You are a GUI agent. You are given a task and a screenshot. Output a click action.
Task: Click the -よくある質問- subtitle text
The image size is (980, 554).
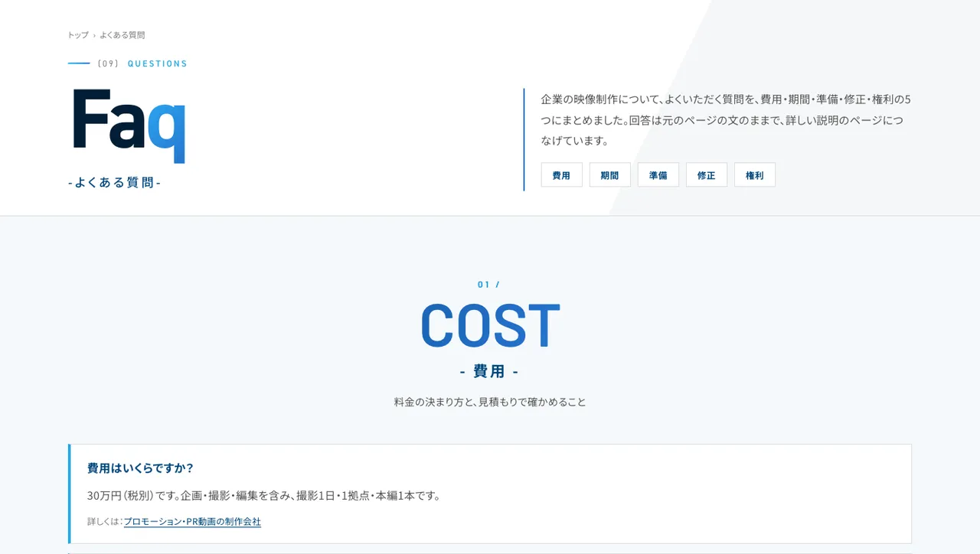[115, 183]
